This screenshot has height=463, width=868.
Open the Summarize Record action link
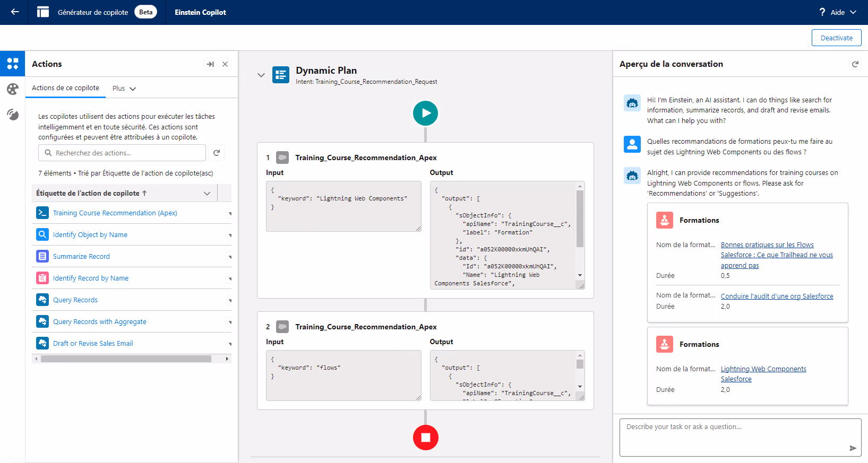[x=81, y=256]
